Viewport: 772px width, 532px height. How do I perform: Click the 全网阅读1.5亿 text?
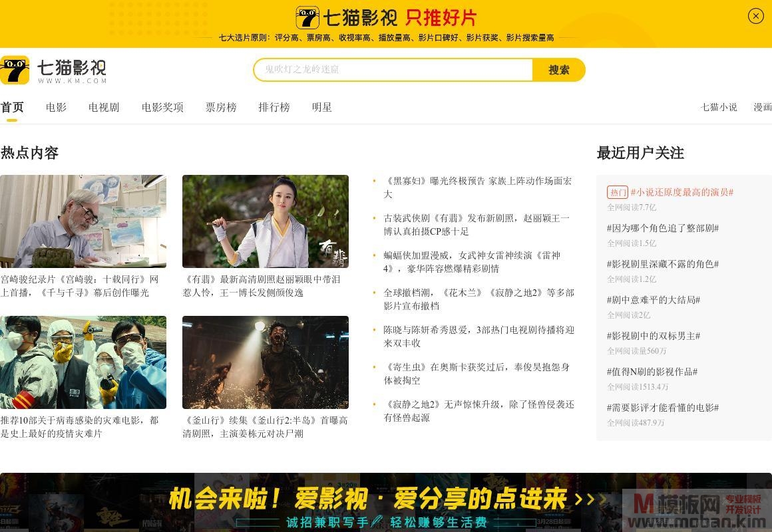tap(632, 243)
